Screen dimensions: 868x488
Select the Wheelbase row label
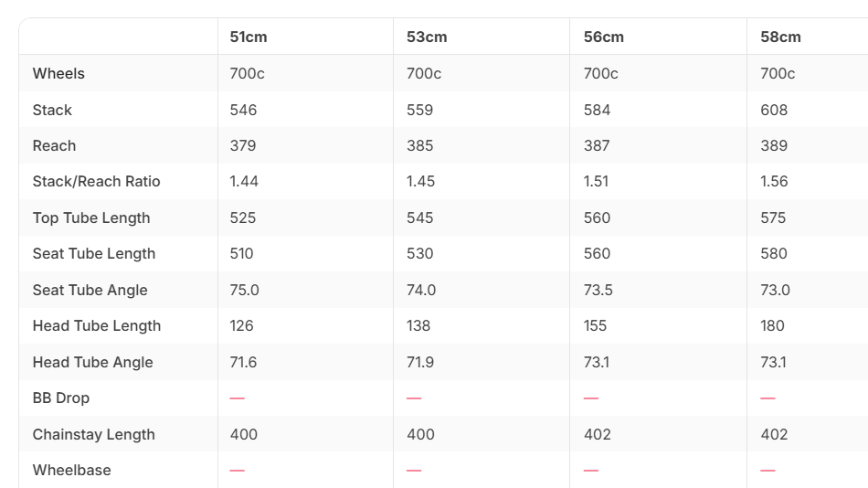coord(72,471)
